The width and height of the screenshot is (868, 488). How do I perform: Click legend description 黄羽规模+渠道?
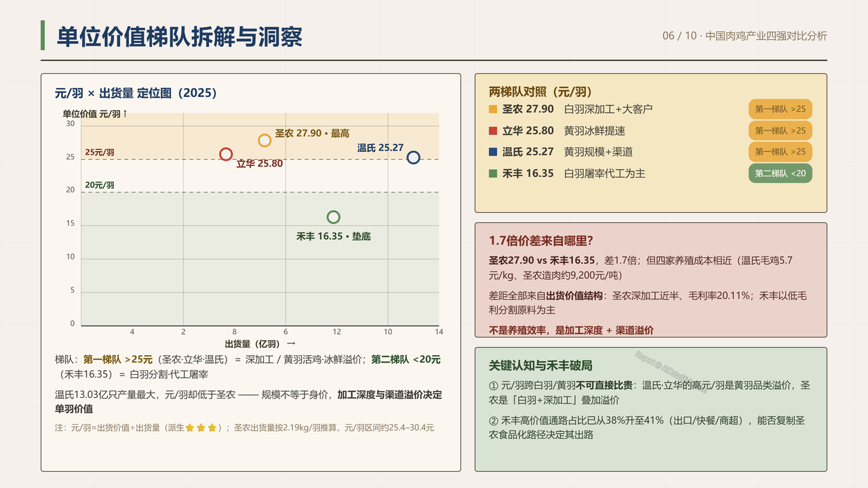[x=598, y=152]
